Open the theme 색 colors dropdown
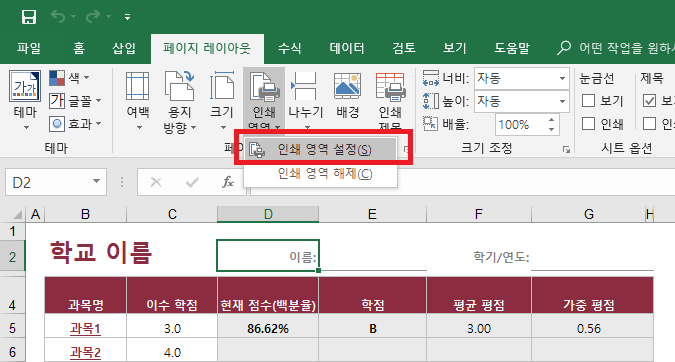The image size is (675, 362). pyautogui.click(x=69, y=78)
